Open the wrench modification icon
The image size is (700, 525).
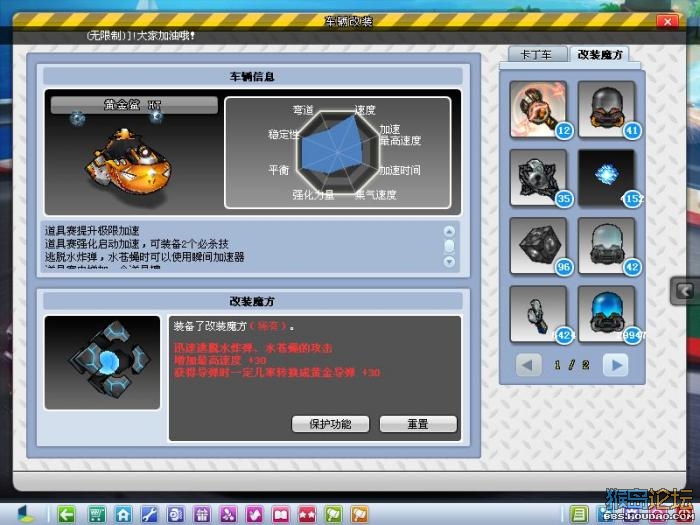click(149, 514)
